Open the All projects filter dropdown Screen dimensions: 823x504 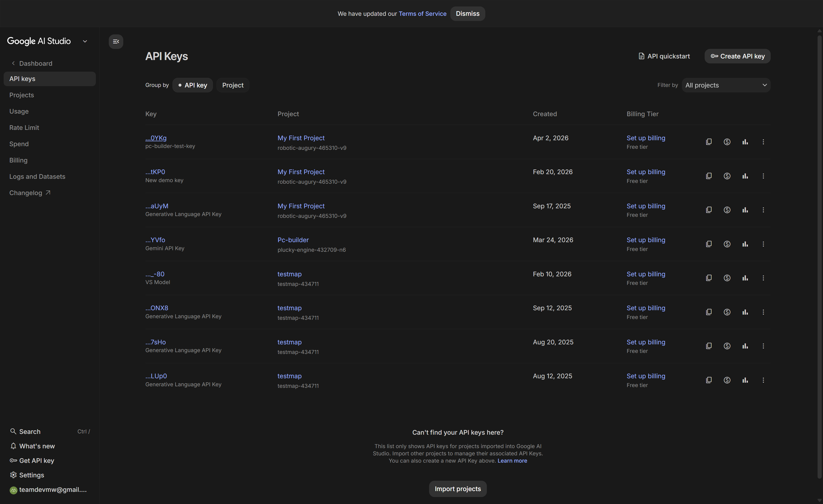pyautogui.click(x=726, y=85)
